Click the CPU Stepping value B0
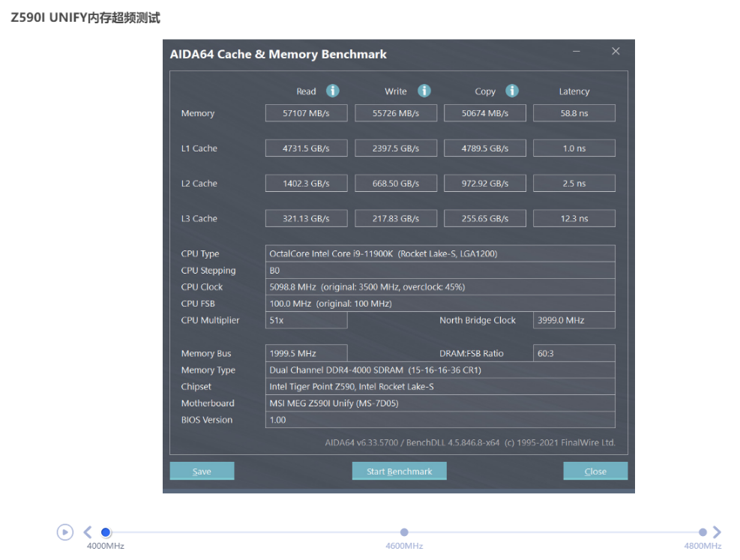 tap(440, 271)
